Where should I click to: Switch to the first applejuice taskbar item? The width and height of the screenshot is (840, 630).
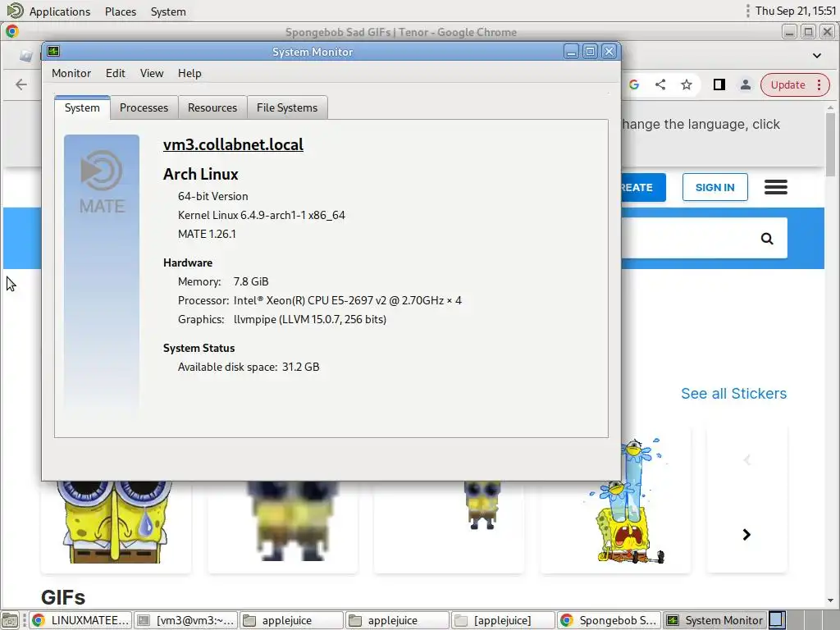291,620
